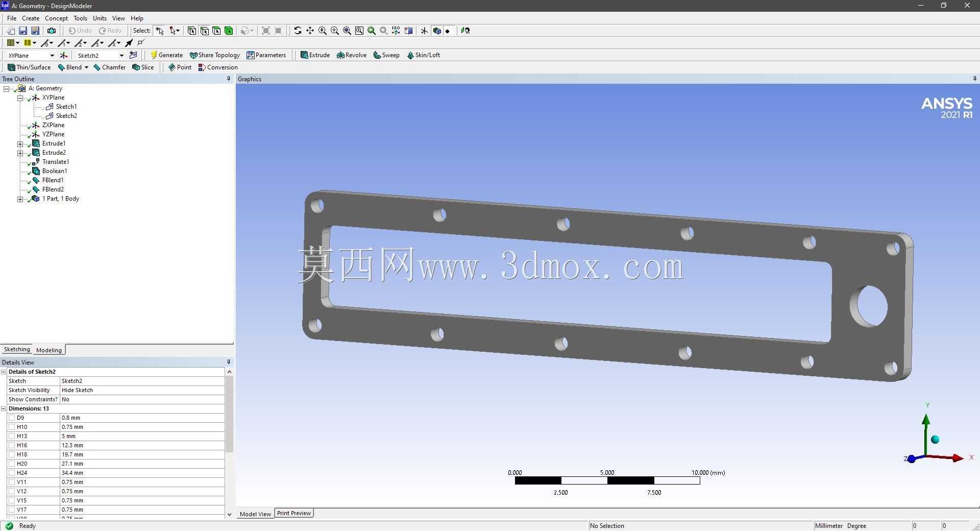Select the Box Zoom tool
Screen dimensions: 980x531
click(x=335, y=31)
